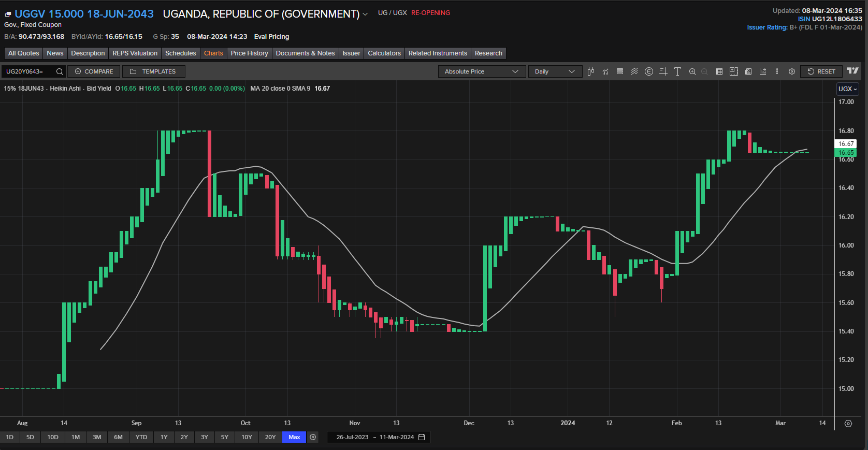This screenshot has width=868, height=450.
Task: Select the 3M time range
Action: pos(97,437)
